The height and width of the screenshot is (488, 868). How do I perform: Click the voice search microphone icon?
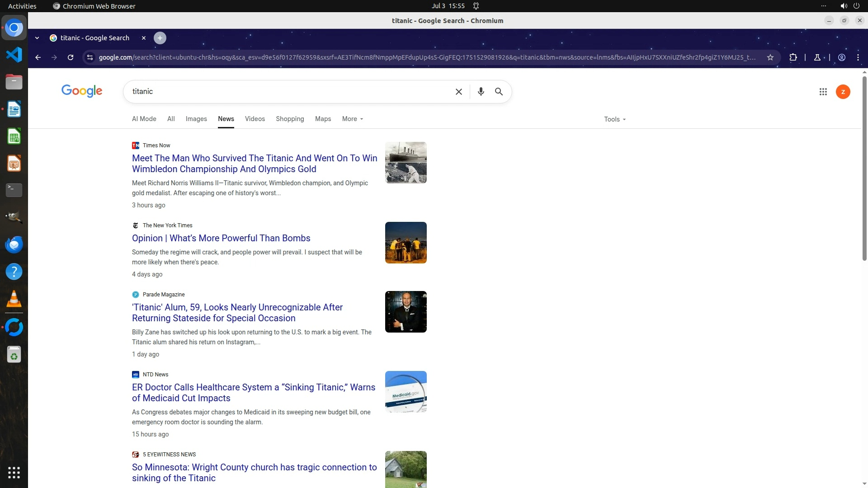click(481, 92)
